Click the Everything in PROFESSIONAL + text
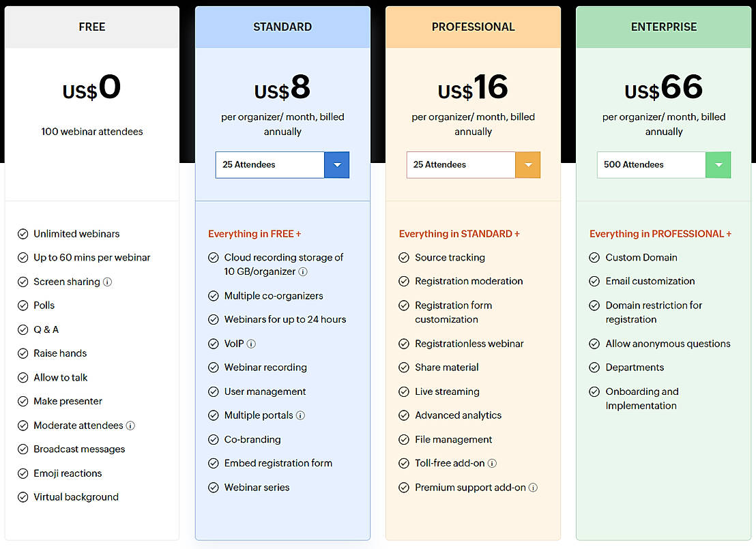Viewport: 756px width, 549px height. tap(660, 234)
